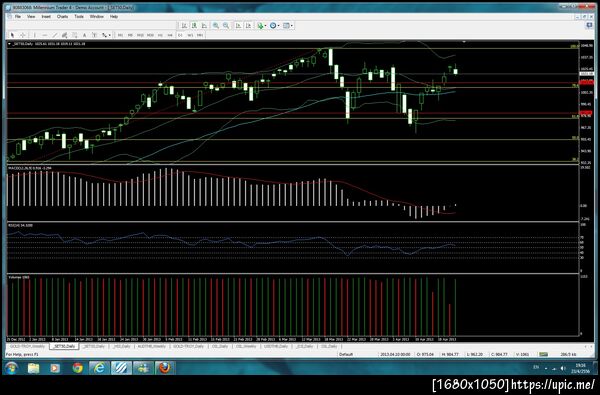Open the Charts menu
Viewport: 600px width, 395px height.
tap(62, 17)
